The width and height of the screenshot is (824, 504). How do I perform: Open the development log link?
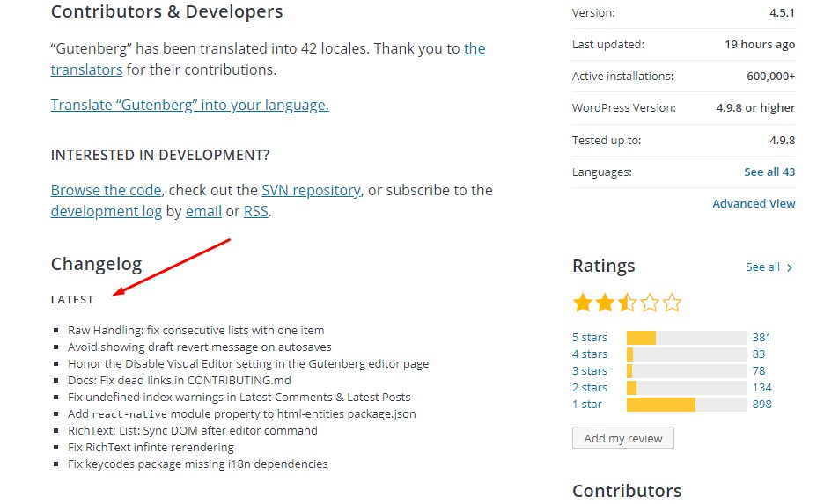107,211
